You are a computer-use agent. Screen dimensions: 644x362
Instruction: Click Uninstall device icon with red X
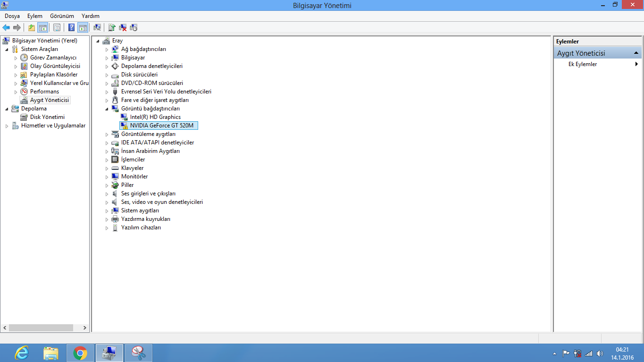123,27
